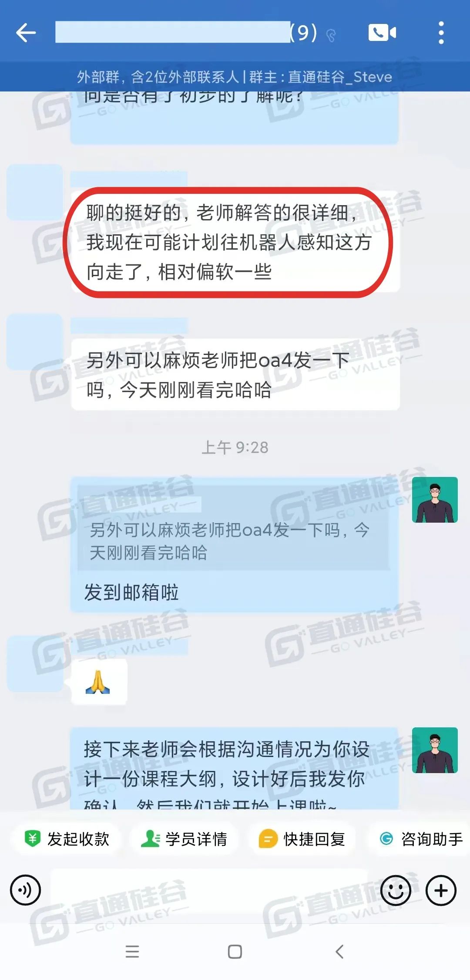Viewport: 470px width, 980px height.
Task: Switch to voice input mode
Action: [26, 890]
